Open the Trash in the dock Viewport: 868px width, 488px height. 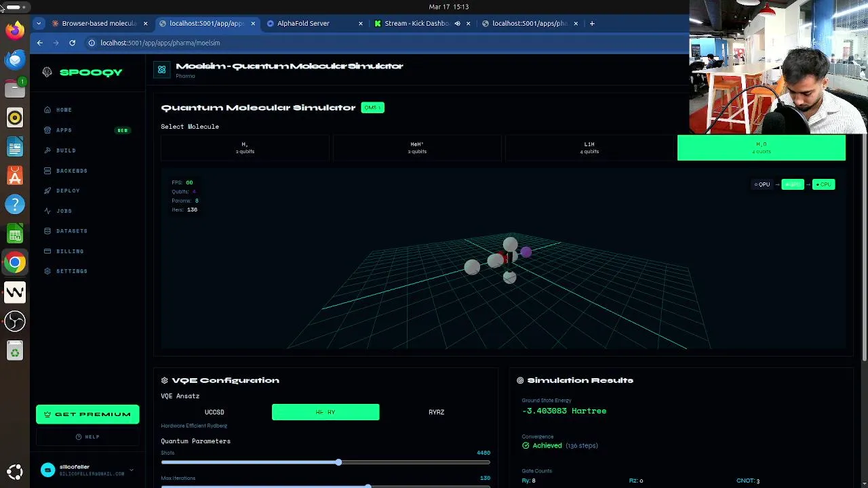pyautogui.click(x=15, y=350)
